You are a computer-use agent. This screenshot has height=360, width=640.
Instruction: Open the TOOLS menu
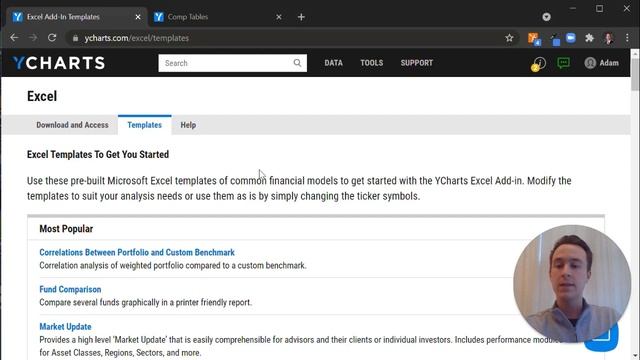click(371, 63)
